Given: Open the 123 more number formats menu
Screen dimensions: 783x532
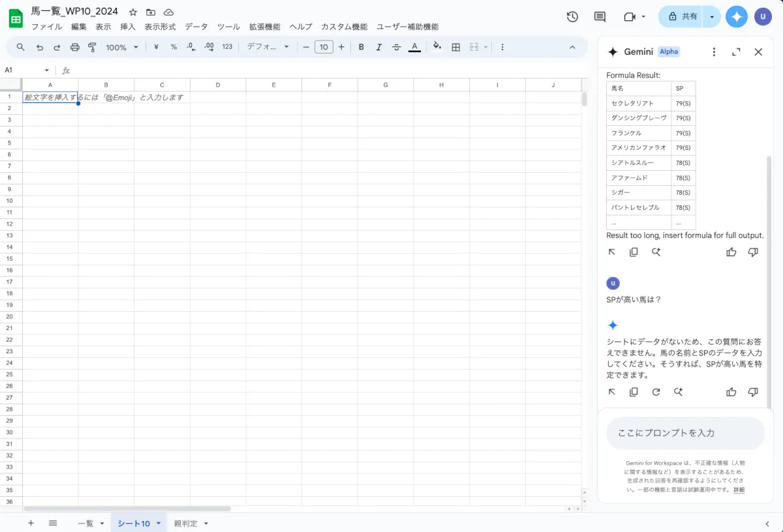Looking at the screenshot, I should [227, 47].
